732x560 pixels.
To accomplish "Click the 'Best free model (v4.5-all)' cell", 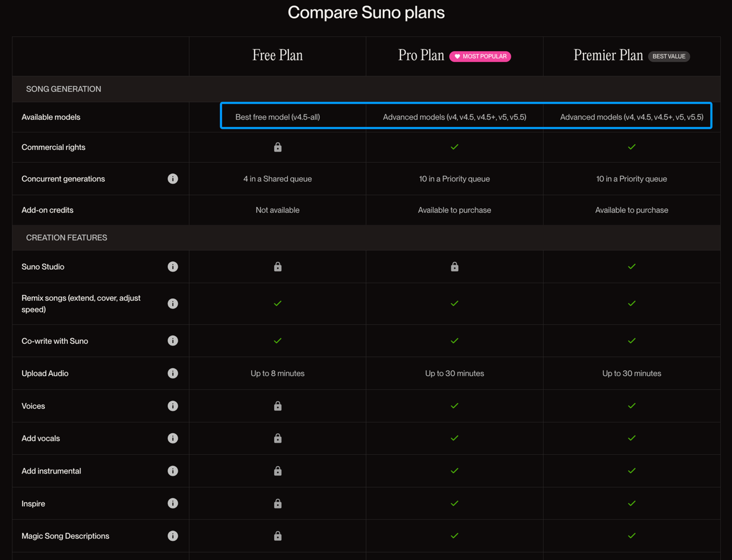I will pyautogui.click(x=278, y=117).
